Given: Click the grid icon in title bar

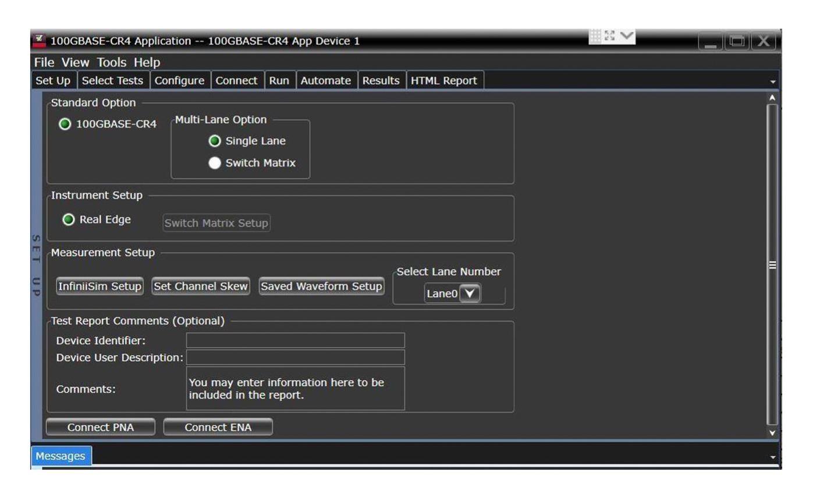Looking at the screenshot, I should [595, 37].
